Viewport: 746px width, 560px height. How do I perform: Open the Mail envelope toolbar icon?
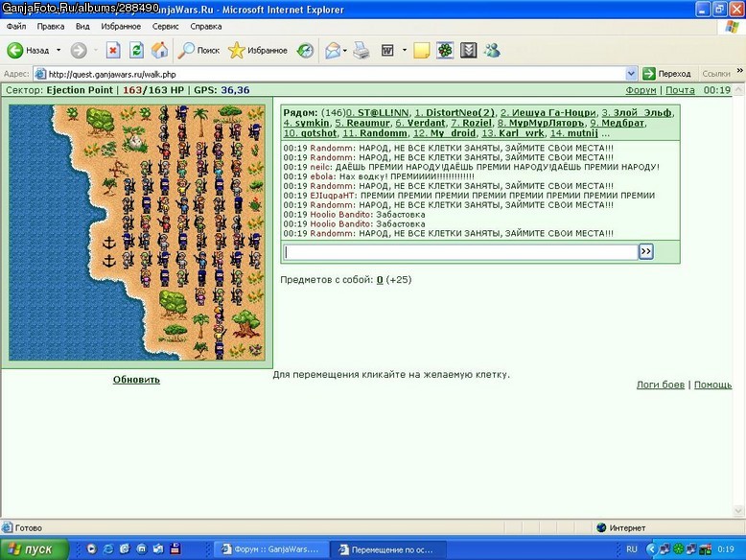[333, 50]
